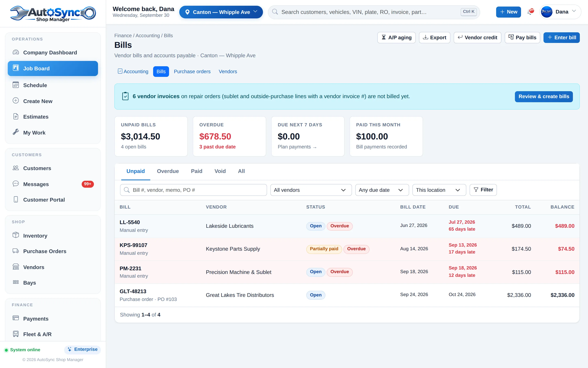Select the Bills sub-navigation tab
This screenshot has width=588, height=368.
coord(161,71)
